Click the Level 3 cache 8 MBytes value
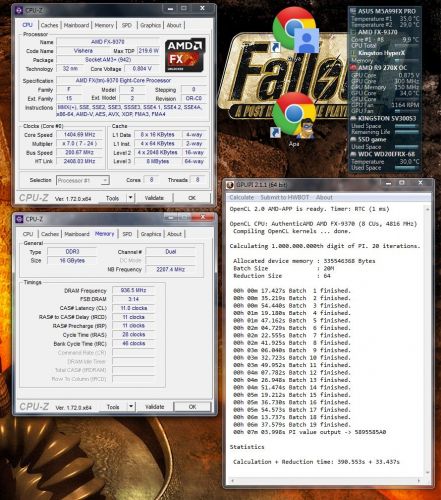 click(x=157, y=161)
